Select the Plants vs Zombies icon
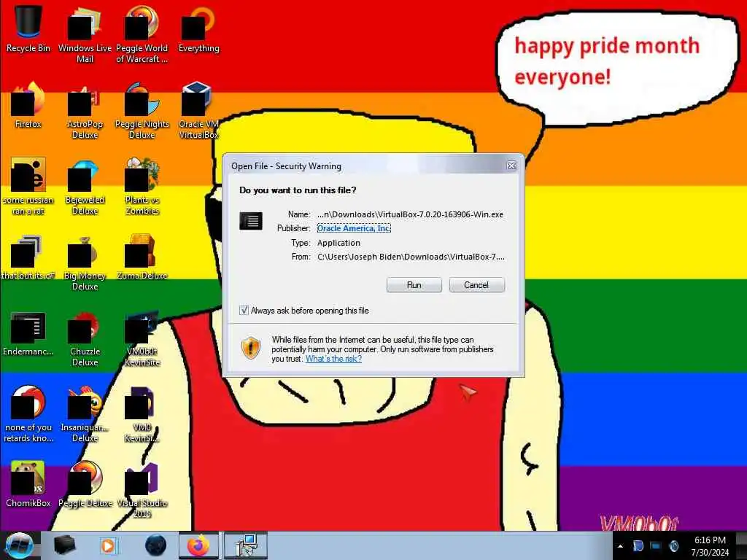Image resolution: width=747 pixels, height=560 pixels. click(142, 186)
